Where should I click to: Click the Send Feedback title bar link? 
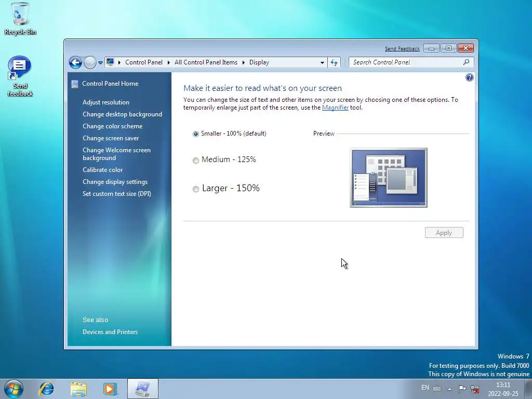tap(402, 49)
